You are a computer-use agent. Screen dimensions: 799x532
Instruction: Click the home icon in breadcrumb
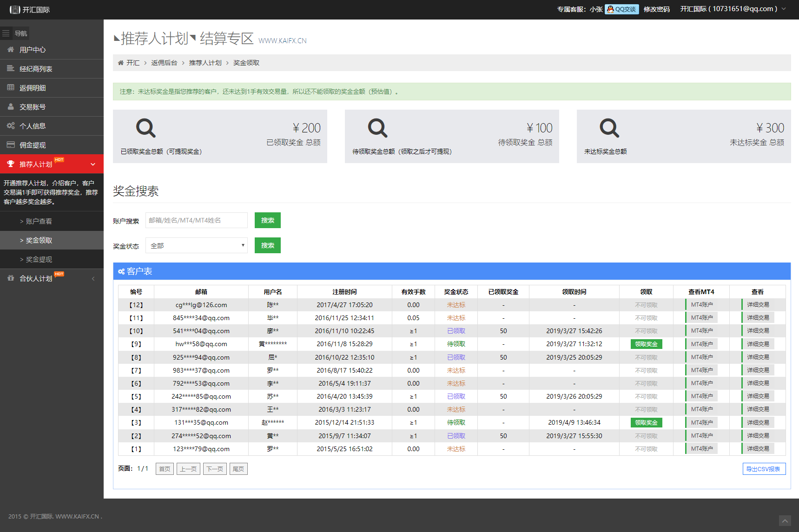pyautogui.click(x=121, y=63)
